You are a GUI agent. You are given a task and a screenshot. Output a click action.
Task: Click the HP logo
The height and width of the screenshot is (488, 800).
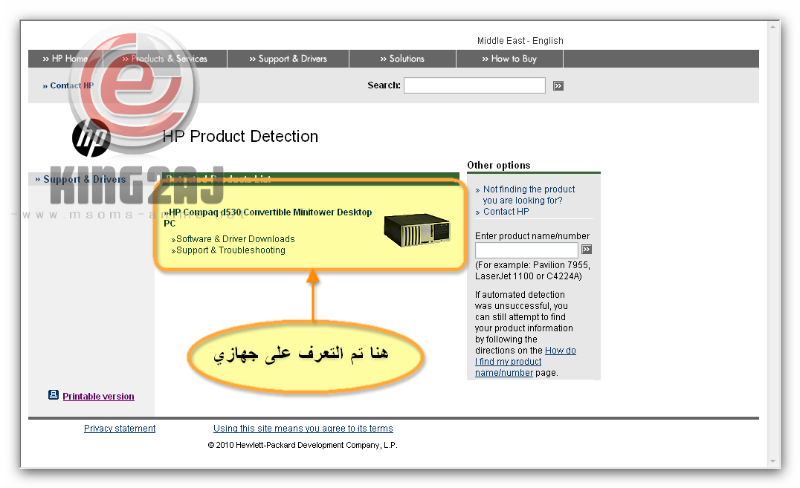[90, 137]
